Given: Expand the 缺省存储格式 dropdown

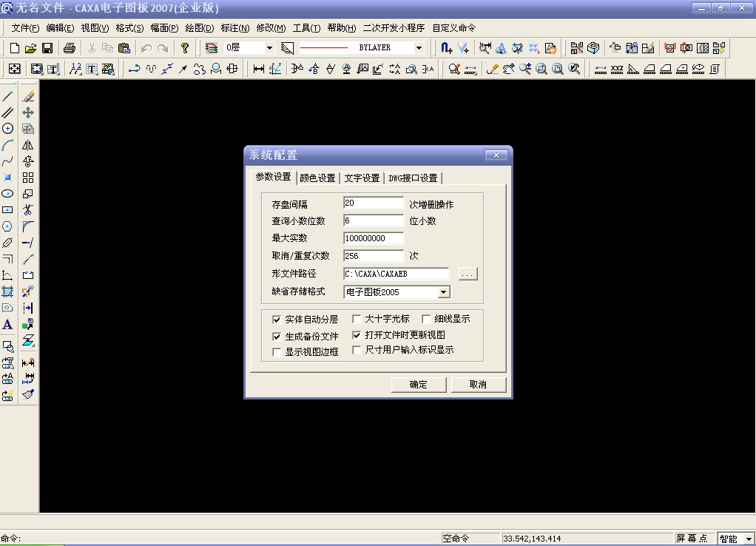Looking at the screenshot, I should [x=444, y=291].
